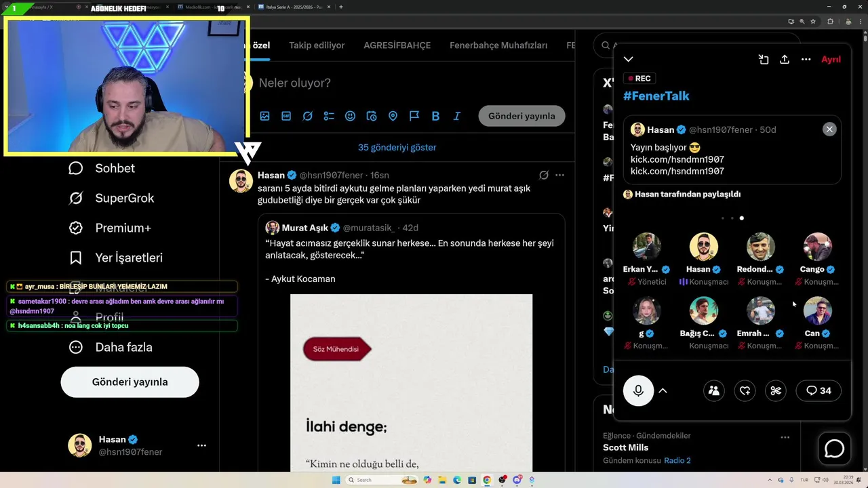
Task: Leave the space with Ayrıl
Action: tap(831, 60)
